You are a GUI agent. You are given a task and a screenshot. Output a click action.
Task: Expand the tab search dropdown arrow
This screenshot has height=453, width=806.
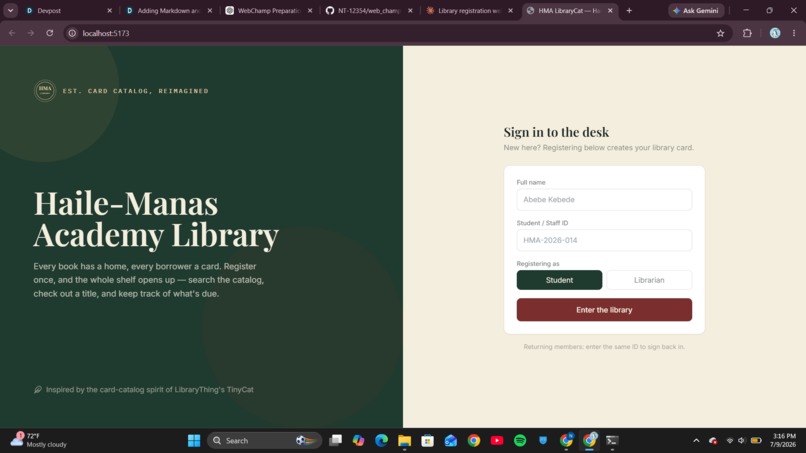pos(10,10)
